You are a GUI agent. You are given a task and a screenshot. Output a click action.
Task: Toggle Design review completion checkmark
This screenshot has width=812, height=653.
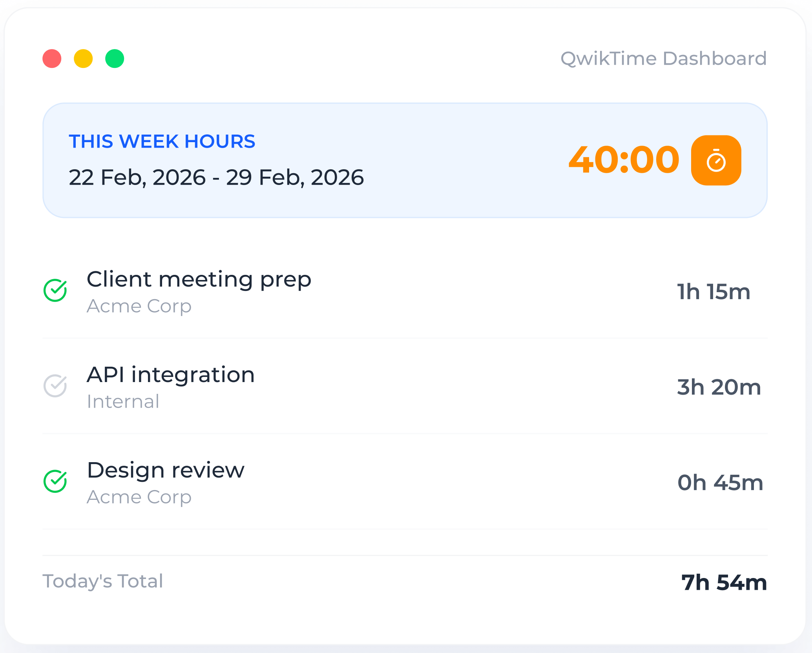tap(55, 481)
